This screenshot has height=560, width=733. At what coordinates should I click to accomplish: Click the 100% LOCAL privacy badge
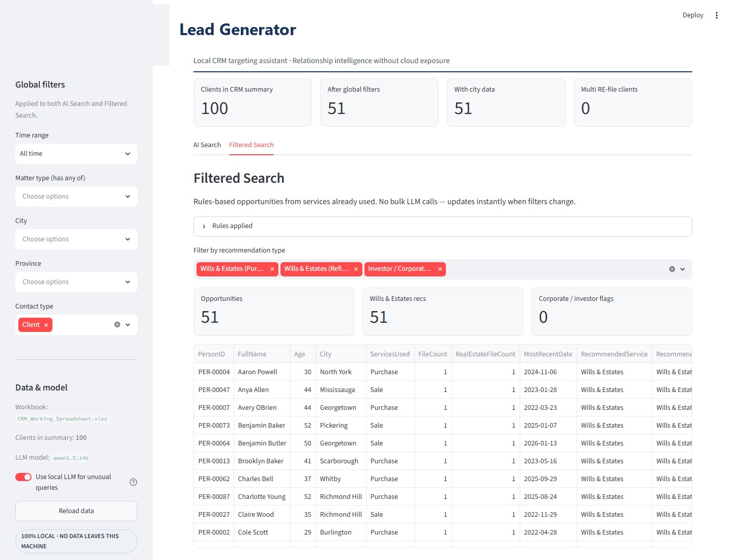76,541
